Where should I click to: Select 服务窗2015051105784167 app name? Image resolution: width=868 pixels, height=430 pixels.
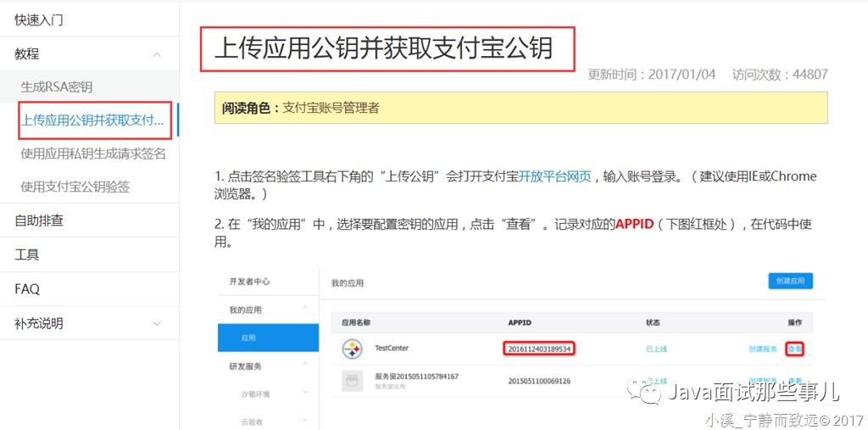[416, 377]
